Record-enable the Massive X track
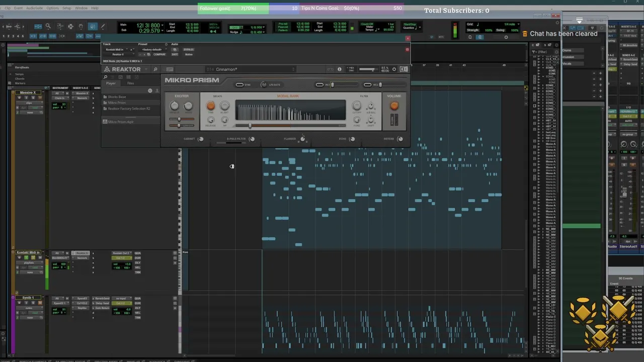This screenshot has height=362, width=644. point(20,98)
